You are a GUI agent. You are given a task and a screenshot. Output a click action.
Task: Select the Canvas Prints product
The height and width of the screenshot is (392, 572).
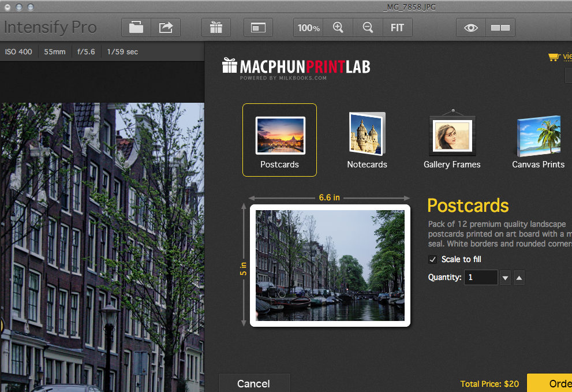point(539,141)
